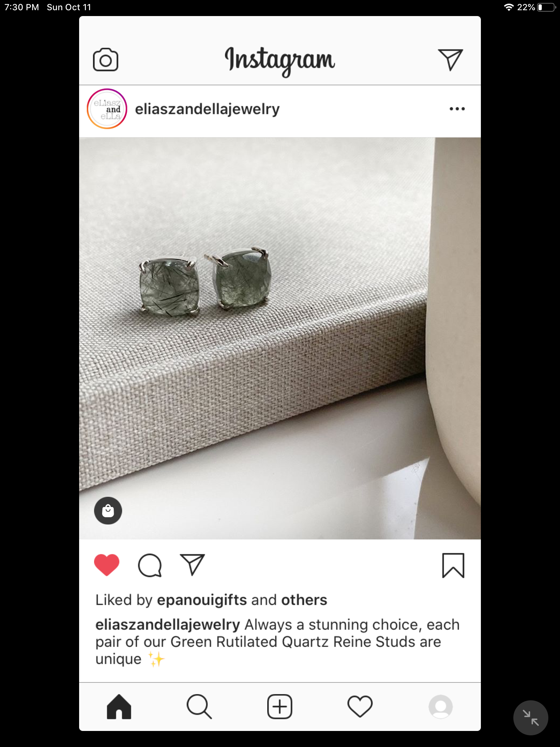
Task: Open the Activity heart tab
Action: pos(360,707)
